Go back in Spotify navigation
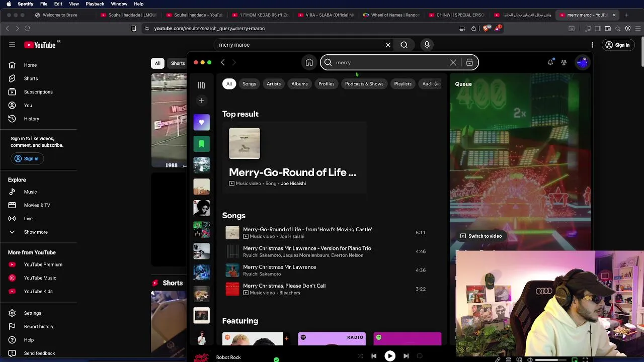 click(x=222, y=62)
